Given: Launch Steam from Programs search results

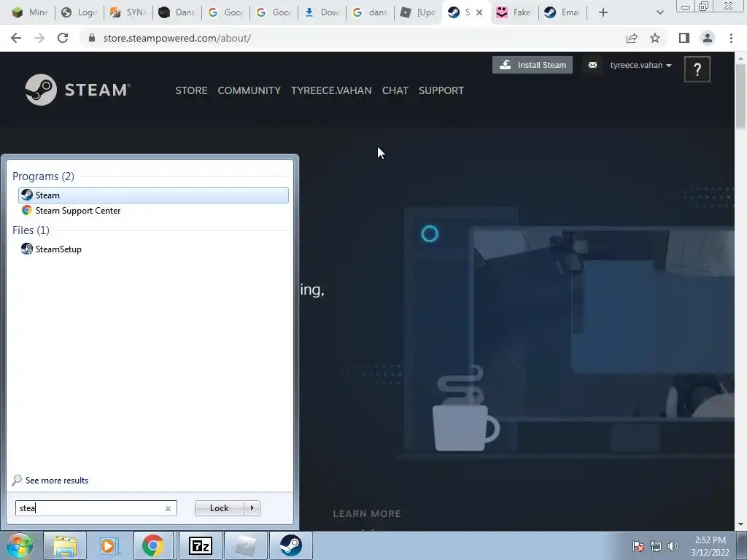Looking at the screenshot, I should tap(153, 195).
